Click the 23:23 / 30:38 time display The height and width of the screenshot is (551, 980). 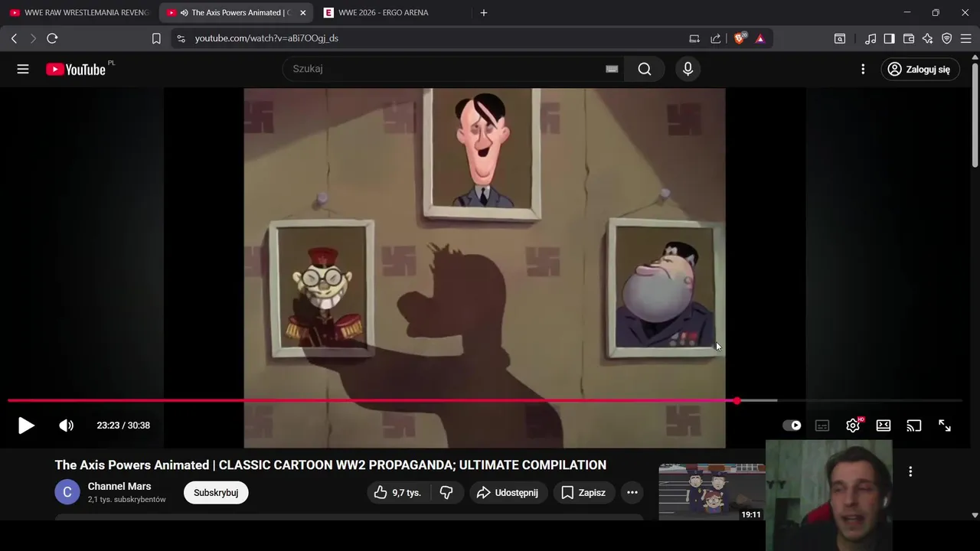coord(123,425)
